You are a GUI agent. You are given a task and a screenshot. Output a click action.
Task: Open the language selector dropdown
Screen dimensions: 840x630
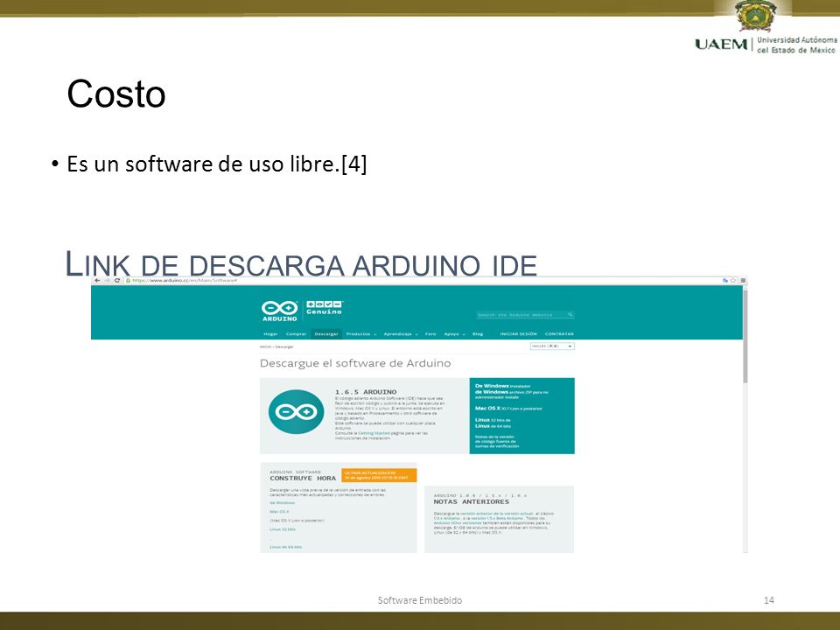point(552,346)
